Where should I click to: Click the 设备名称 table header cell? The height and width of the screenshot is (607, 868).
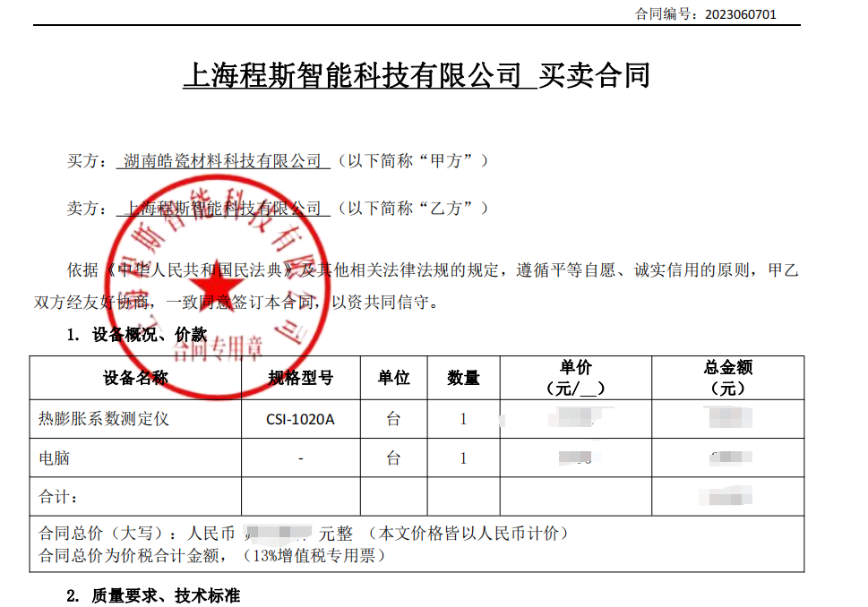134,378
